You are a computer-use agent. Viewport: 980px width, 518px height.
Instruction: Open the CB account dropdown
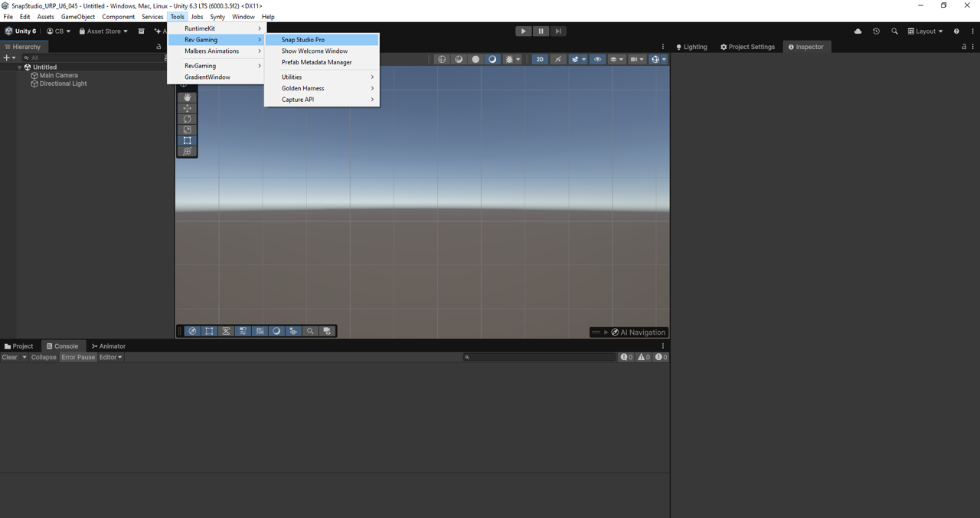58,31
